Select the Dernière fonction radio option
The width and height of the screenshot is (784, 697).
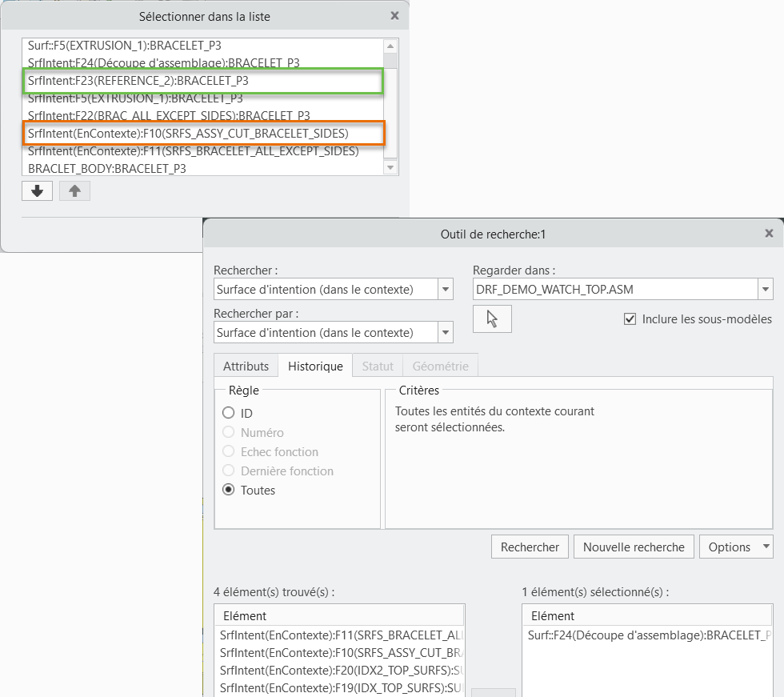(x=229, y=471)
